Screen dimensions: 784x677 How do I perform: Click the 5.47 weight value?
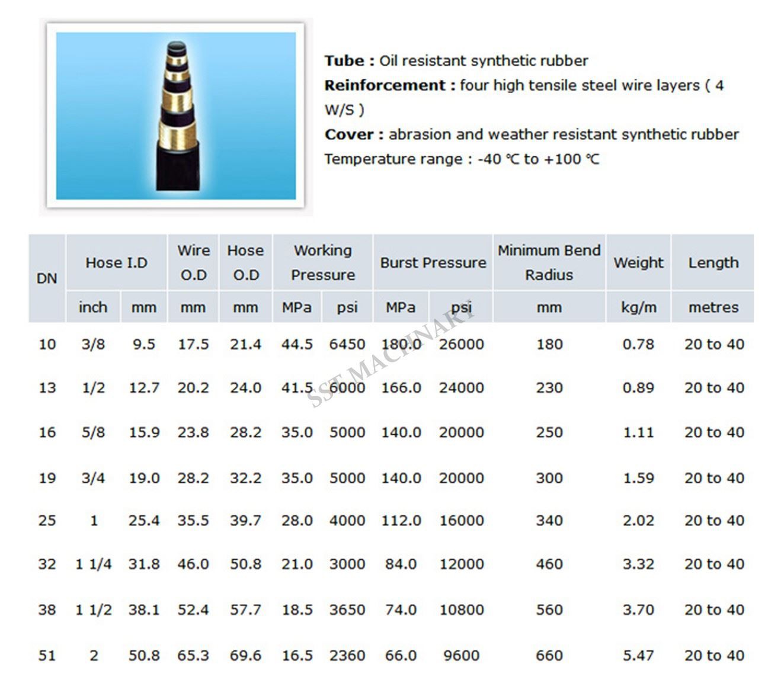638,656
